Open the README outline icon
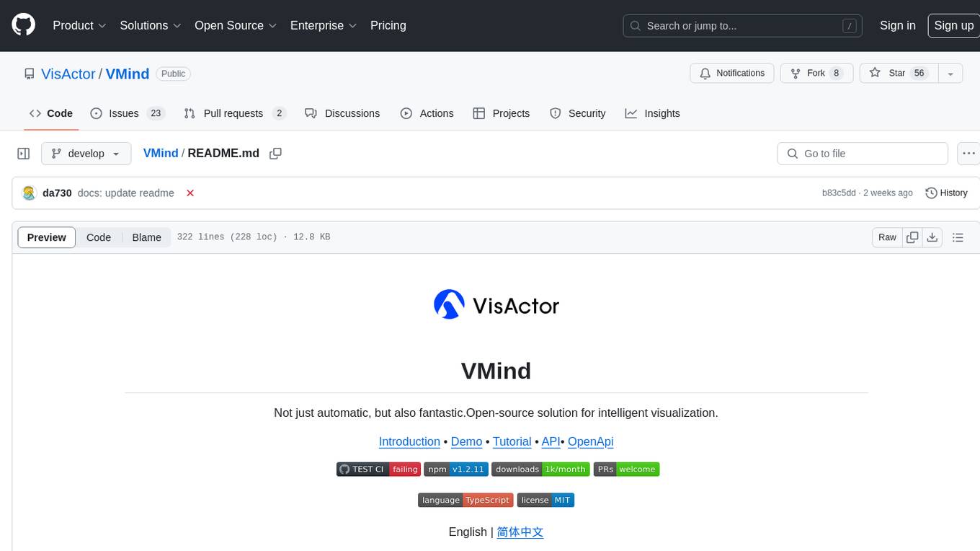980x551 pixels. pos(958,237)
